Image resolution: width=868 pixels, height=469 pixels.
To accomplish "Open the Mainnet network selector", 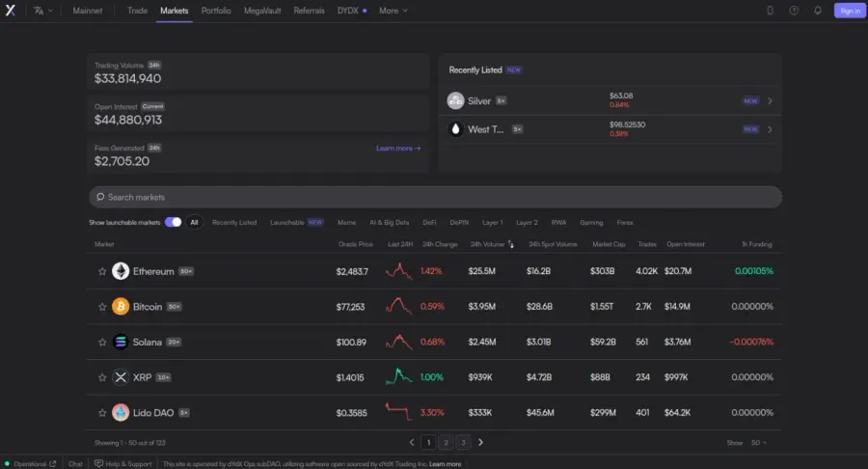I will point(88,11).
